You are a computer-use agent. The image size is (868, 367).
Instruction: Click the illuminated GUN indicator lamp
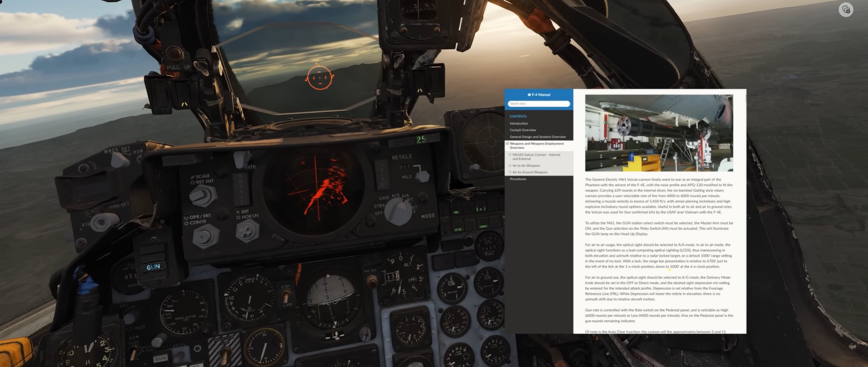tap(153, 267)
